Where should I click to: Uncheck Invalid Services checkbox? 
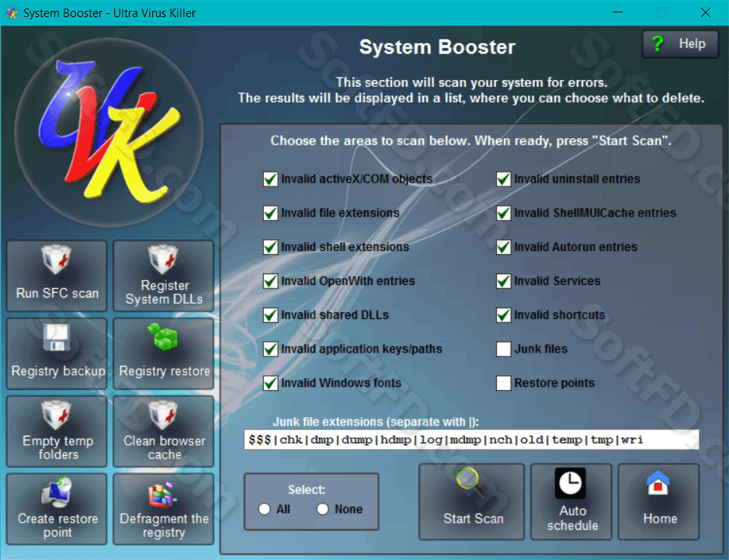(x=504, y=281)
